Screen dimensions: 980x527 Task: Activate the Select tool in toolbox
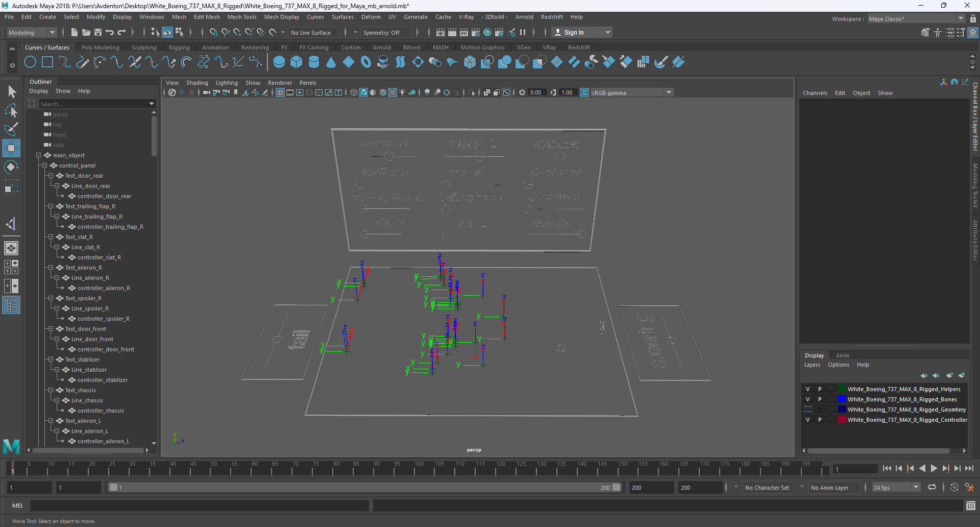pyautogui.click(x=11, y=92)
